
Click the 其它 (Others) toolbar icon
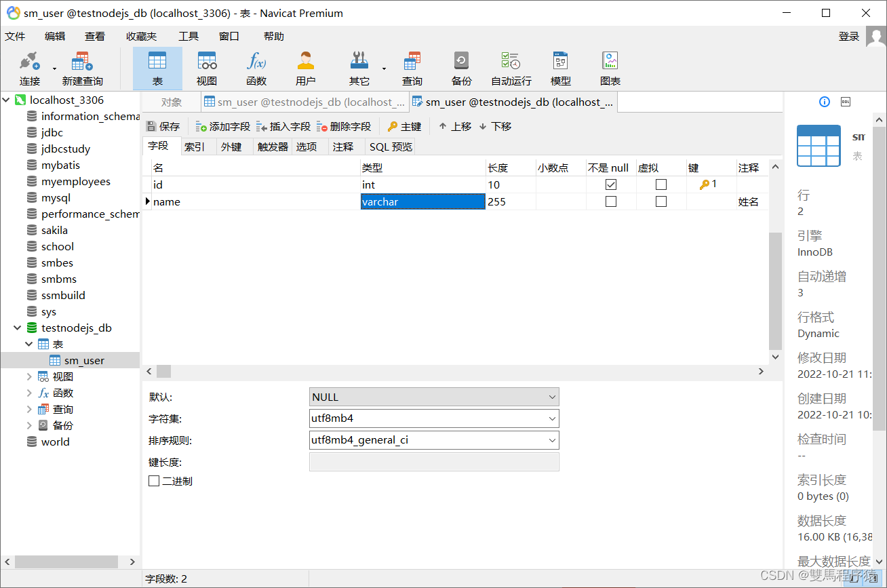359,68
